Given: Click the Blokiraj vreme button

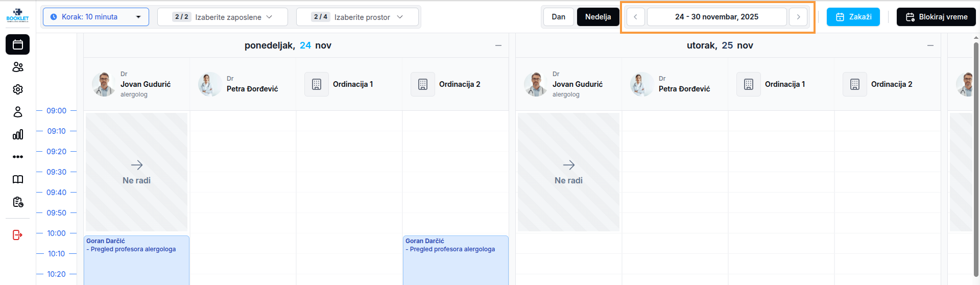Looking at the screenshot, I should [936, 17].
